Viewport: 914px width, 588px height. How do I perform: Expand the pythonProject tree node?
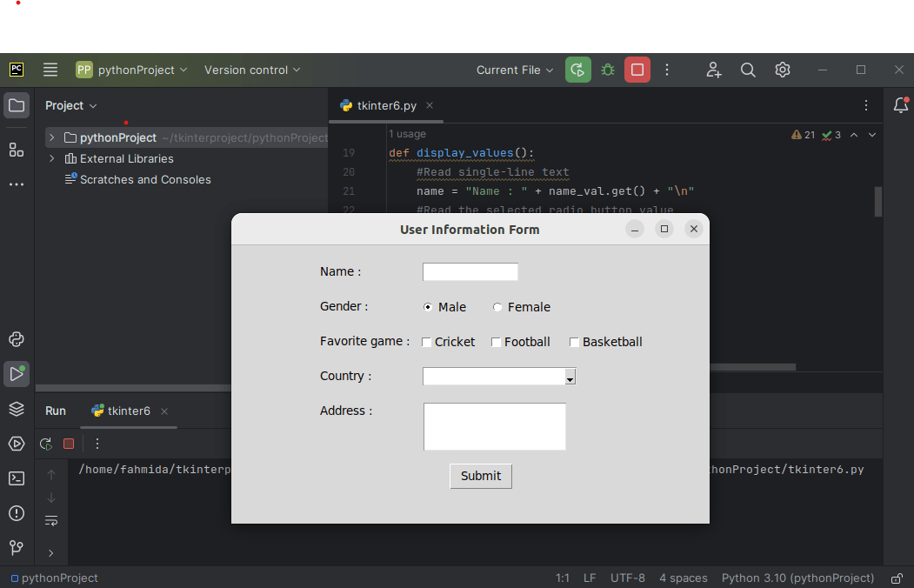click(50, 137)
